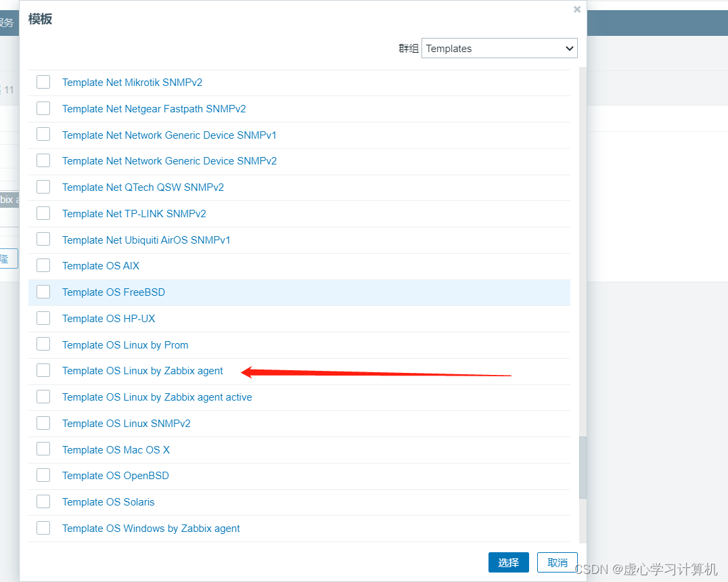Screen dimensions: 728x582
Task: Click the Template Net Network Generic Device SNMPv1 link
Action: (x=169, y=135)
